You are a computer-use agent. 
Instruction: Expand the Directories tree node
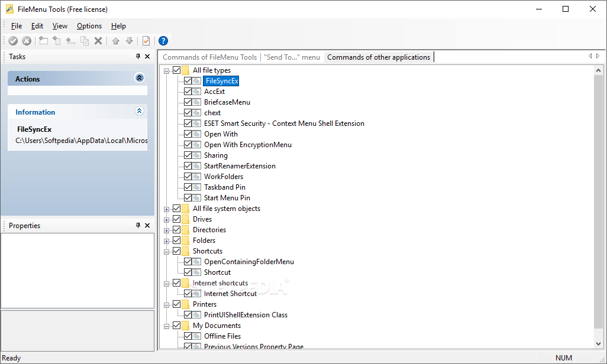click(x=167, y=229)
